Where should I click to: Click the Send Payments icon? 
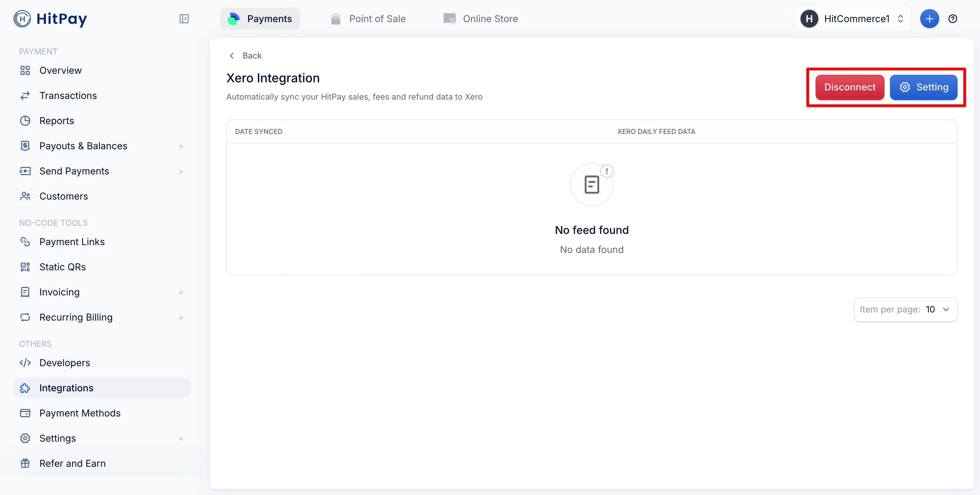coord(25,171)
